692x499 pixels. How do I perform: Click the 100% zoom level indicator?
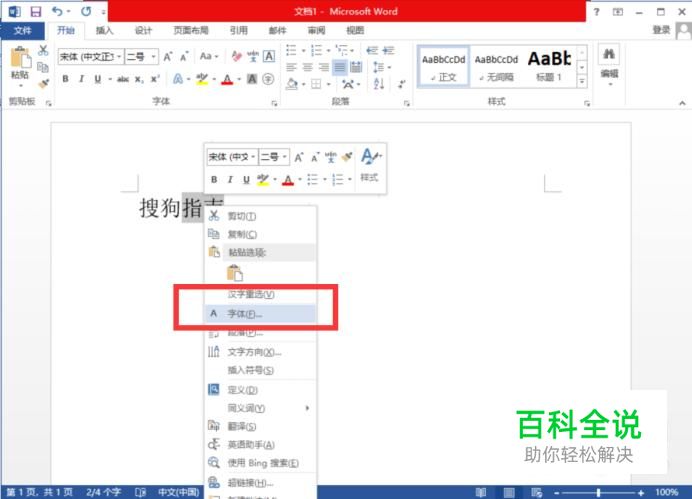pos(666,492)
